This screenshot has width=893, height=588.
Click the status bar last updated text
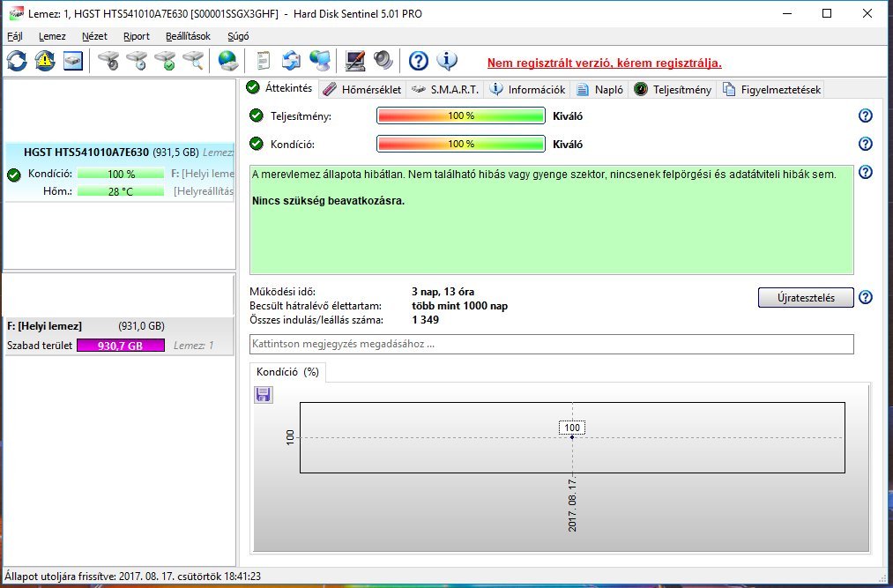click(133, 577)
